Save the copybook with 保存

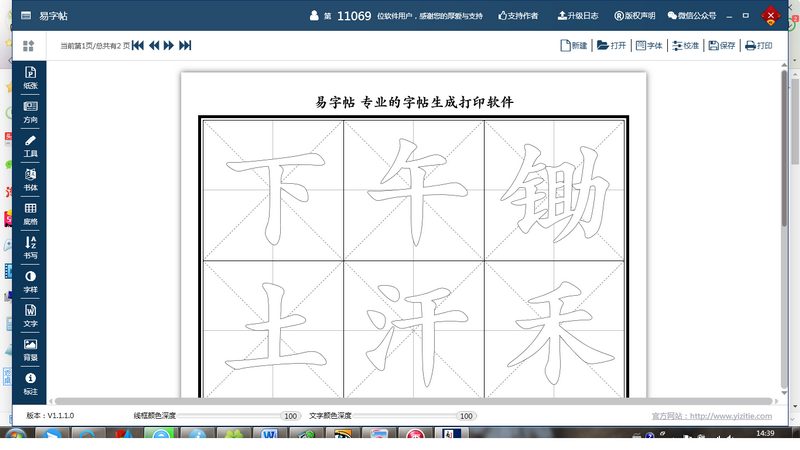click(x=722, y=45)
